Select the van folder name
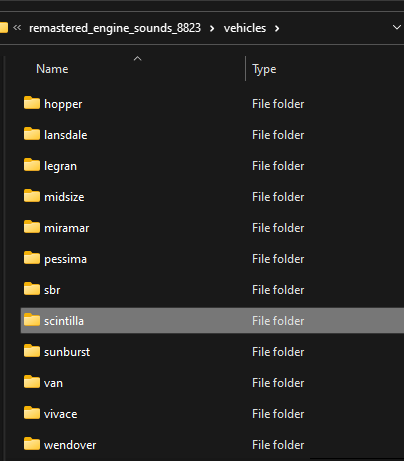This screenshot has height=461, width=404. click(x=53, y=383)
